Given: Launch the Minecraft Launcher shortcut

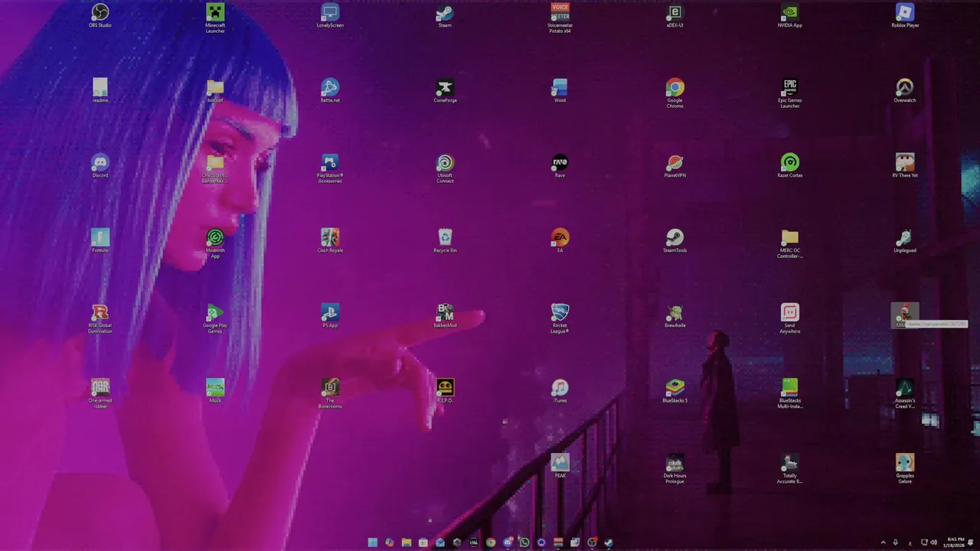Looking at the screenshot, I should click(x=215, y=18).
